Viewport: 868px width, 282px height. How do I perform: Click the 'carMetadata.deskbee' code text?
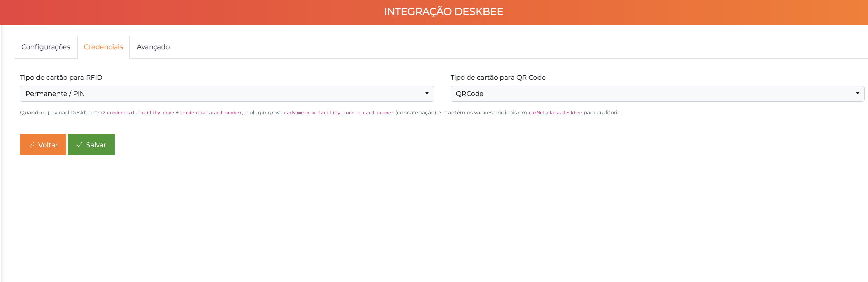[555, 113]
